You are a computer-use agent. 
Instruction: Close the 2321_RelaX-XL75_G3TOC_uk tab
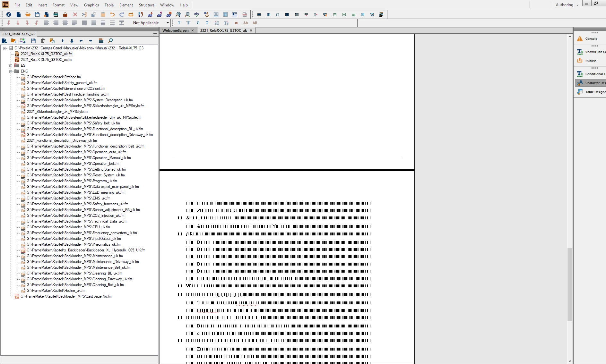[251, 30]
